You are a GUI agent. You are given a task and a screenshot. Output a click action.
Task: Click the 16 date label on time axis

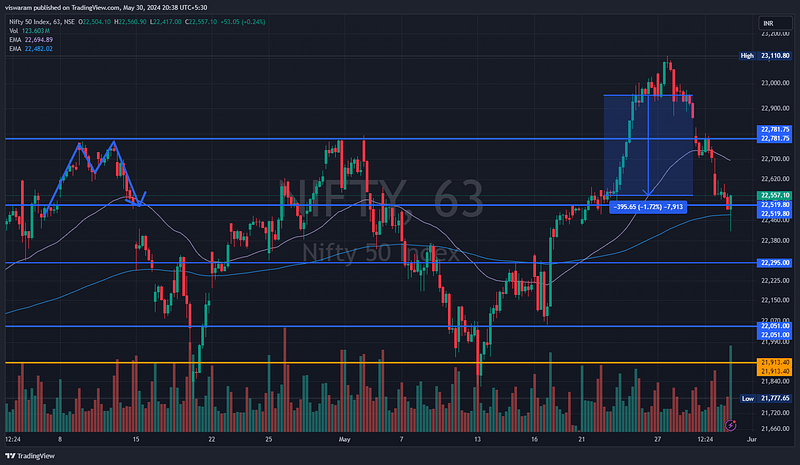[534, 439]
